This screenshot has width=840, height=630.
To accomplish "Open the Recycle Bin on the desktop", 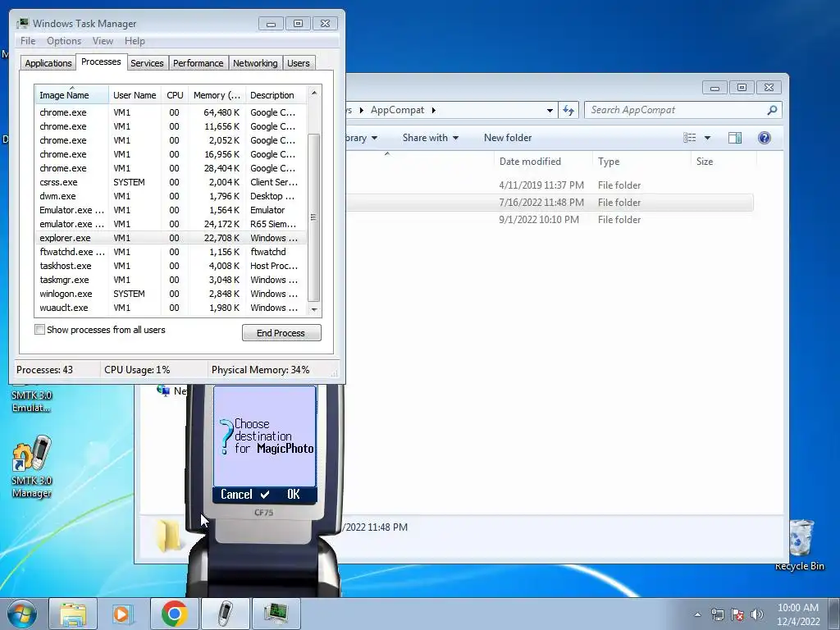I will click(800, 546).
